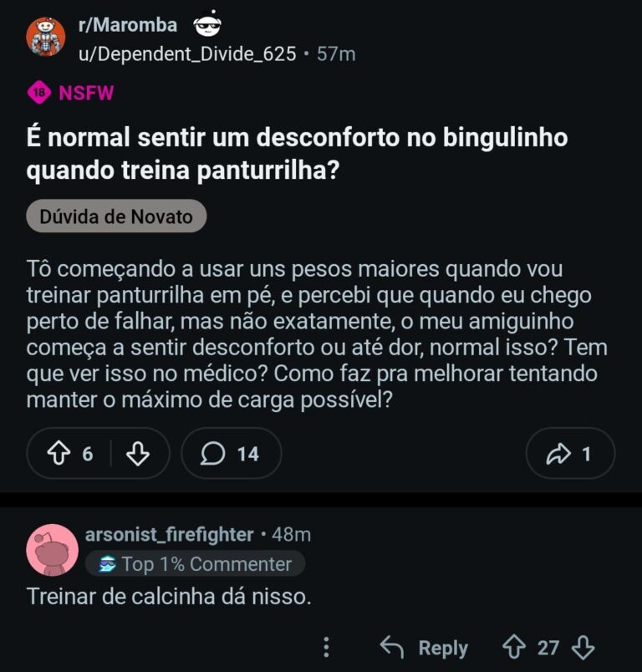Filter by Dúvida de Novato flair
The width and height of the screenshot is (642, 672).
[x=116, y=217]
